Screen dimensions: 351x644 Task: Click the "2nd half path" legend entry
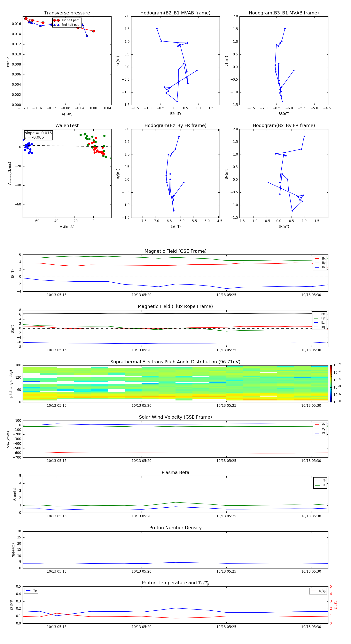click(67, 25)
